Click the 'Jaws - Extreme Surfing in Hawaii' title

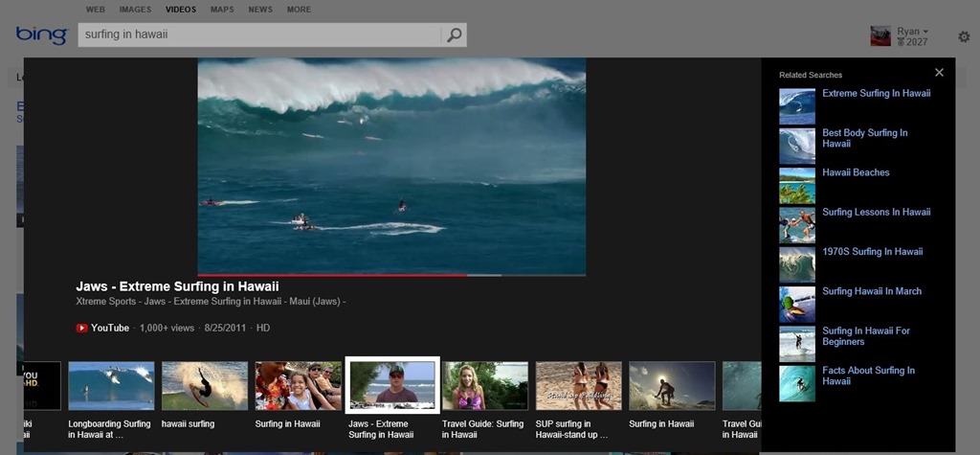click(177, 286)
